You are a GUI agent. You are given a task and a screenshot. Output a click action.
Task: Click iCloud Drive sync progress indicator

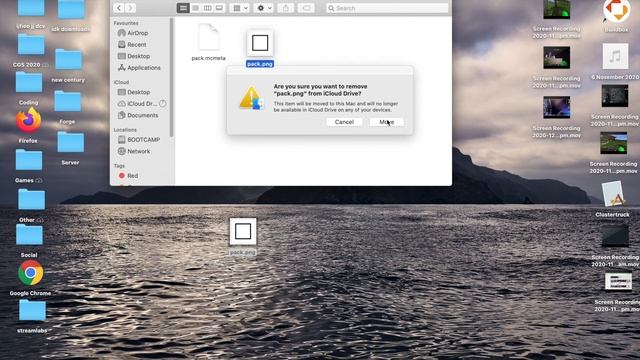(x=163, y=104)
